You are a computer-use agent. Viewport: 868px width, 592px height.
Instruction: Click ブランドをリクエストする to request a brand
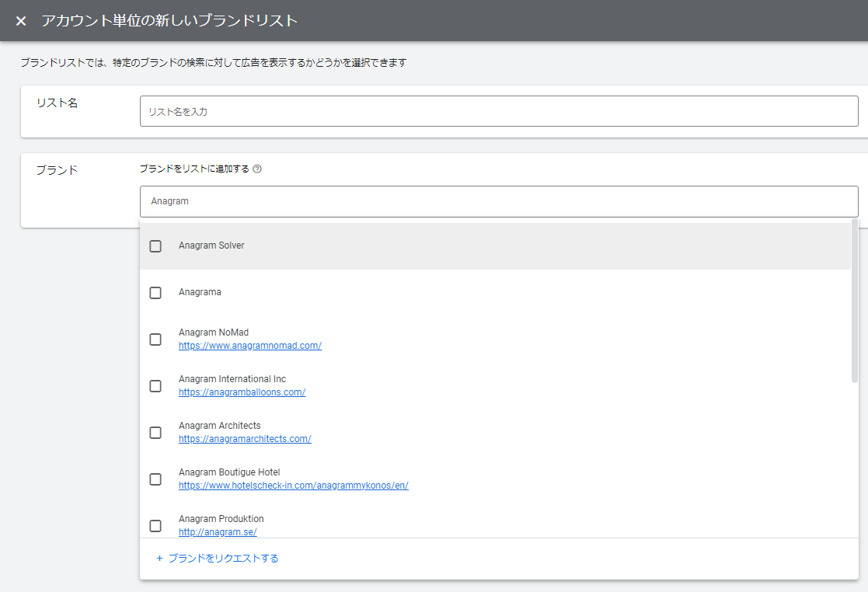(223, 559)
